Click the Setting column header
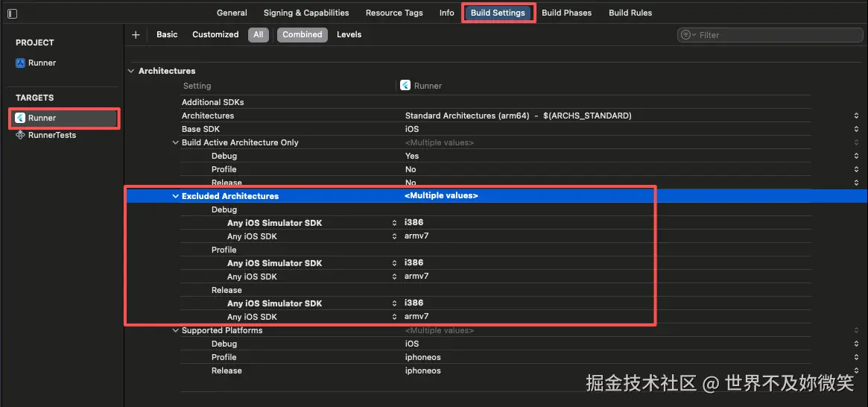 pos(197,86)
